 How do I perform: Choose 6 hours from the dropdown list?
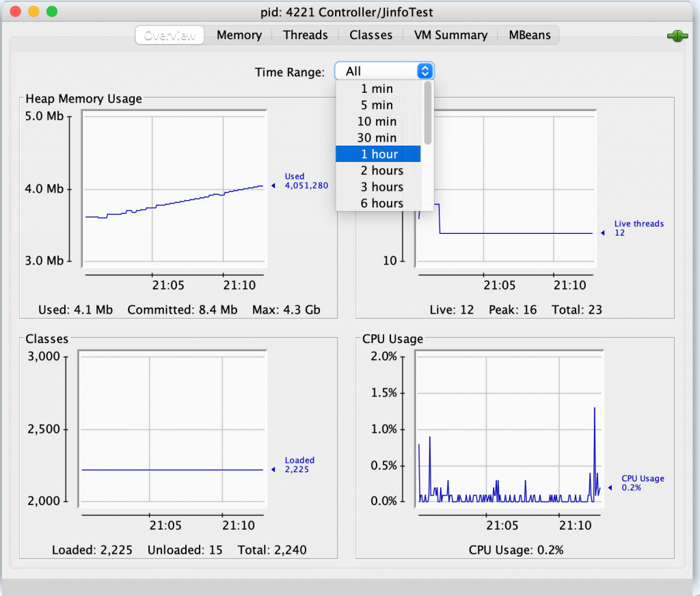pos(377,203)
